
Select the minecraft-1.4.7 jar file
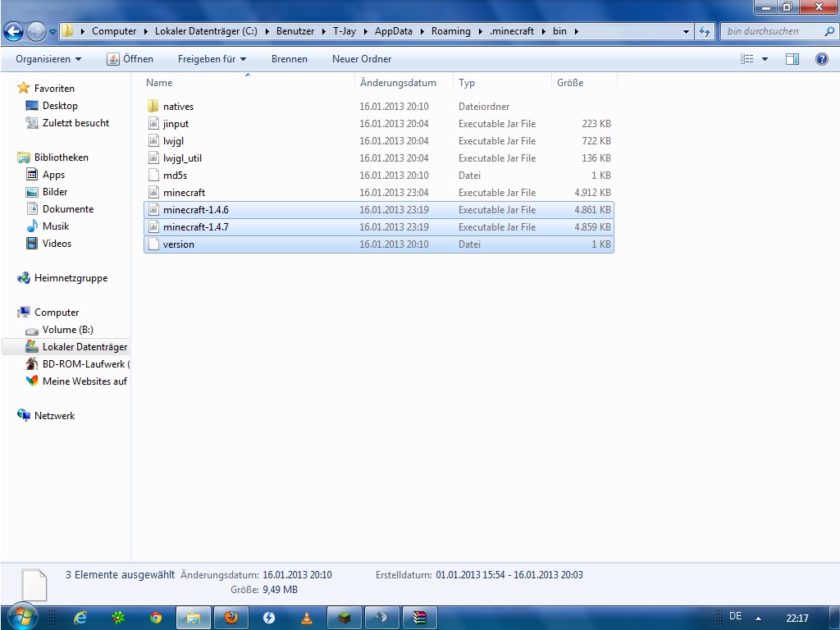(x=195, y=227)
